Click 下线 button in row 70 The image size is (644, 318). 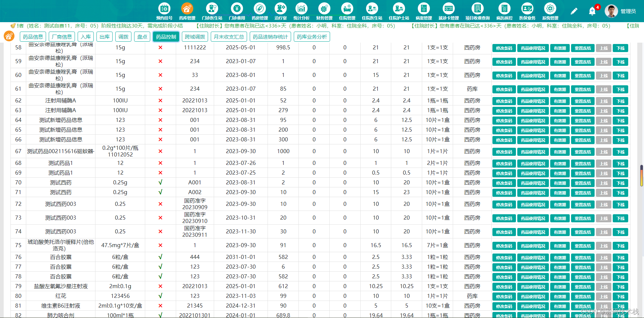point(620,183)
